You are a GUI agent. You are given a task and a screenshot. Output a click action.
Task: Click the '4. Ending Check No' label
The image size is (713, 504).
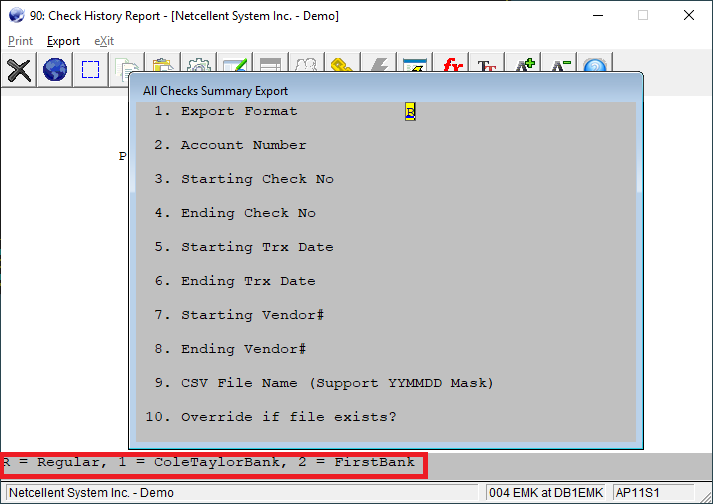pos(235,213)
